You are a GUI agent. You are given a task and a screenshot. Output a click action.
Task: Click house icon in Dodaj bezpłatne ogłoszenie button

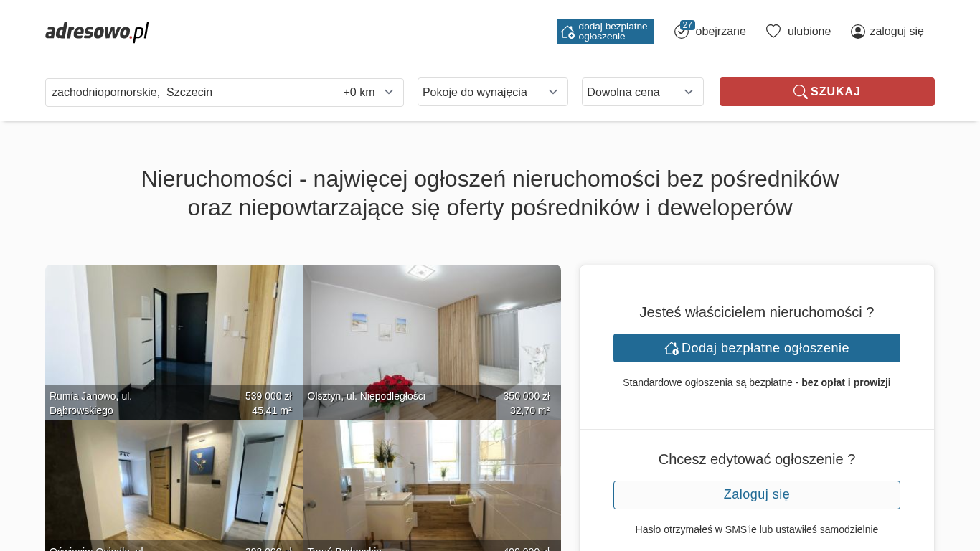point(672,348)
